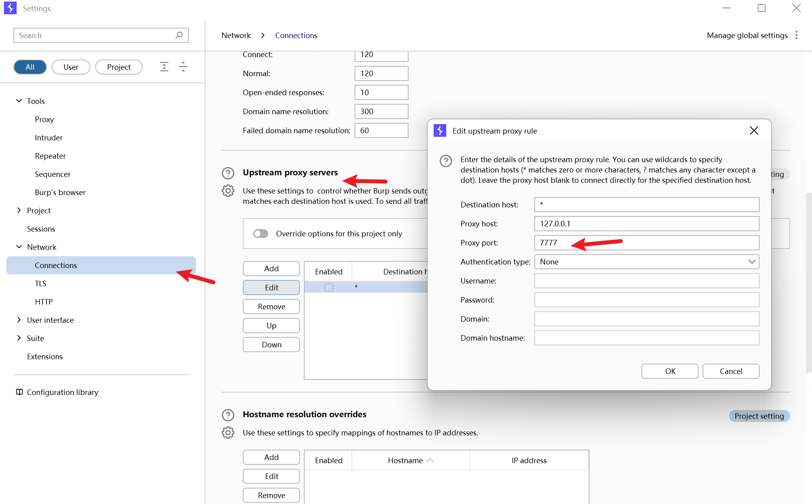Screen dimensions: 812x504
Task: Click the expand all sections icon
Action: click(x=164, y=67)
